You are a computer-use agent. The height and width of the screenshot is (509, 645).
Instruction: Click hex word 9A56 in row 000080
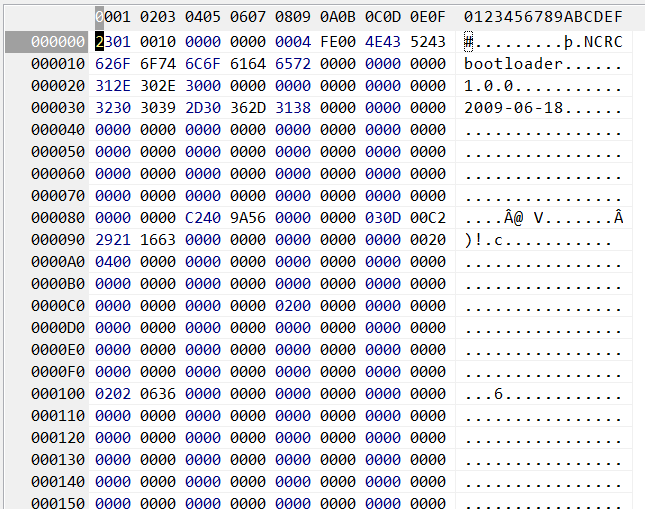pyautogui.click(x=248, y=218)
